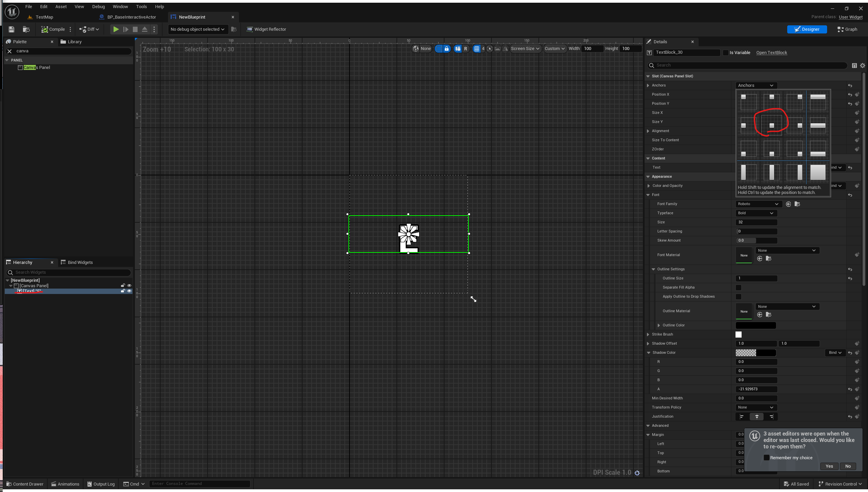The height and width of the screenshot is (492, 868).
Task: Select center justification for the text
Action: coord(756,417)
